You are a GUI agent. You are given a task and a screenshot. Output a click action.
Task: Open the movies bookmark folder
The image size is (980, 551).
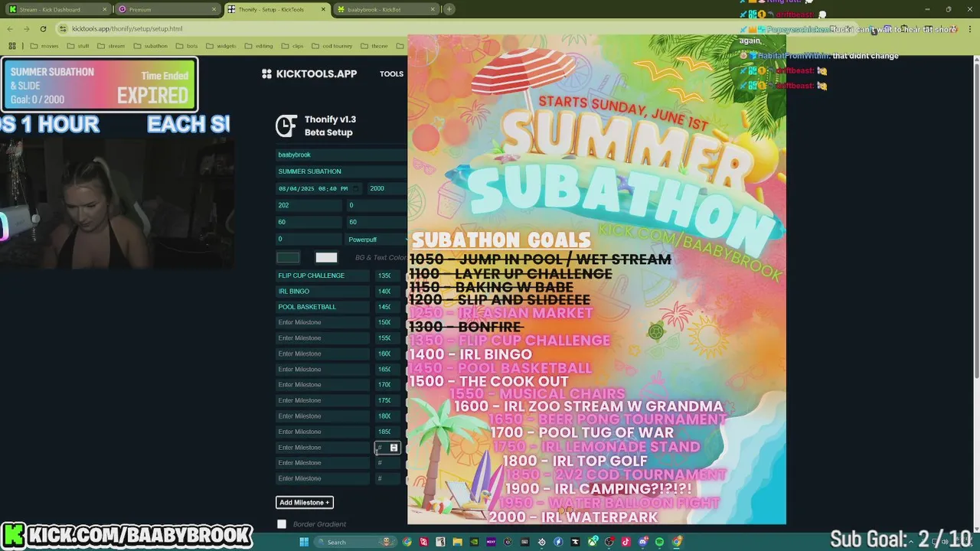click(x=44, y=46)
